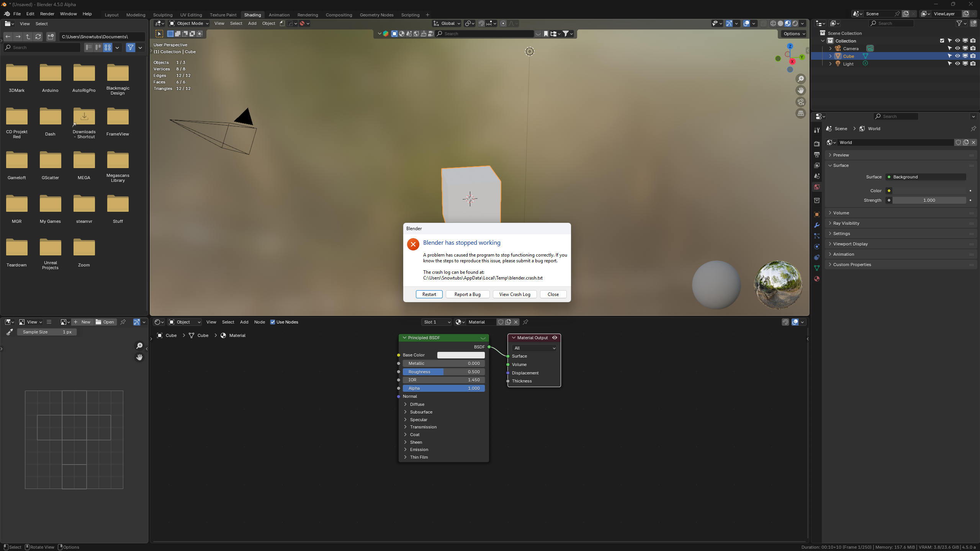Open the Node menu in shader editor
Image resolution: width=980 pixels, height=551 pixels.
point(259,322)
